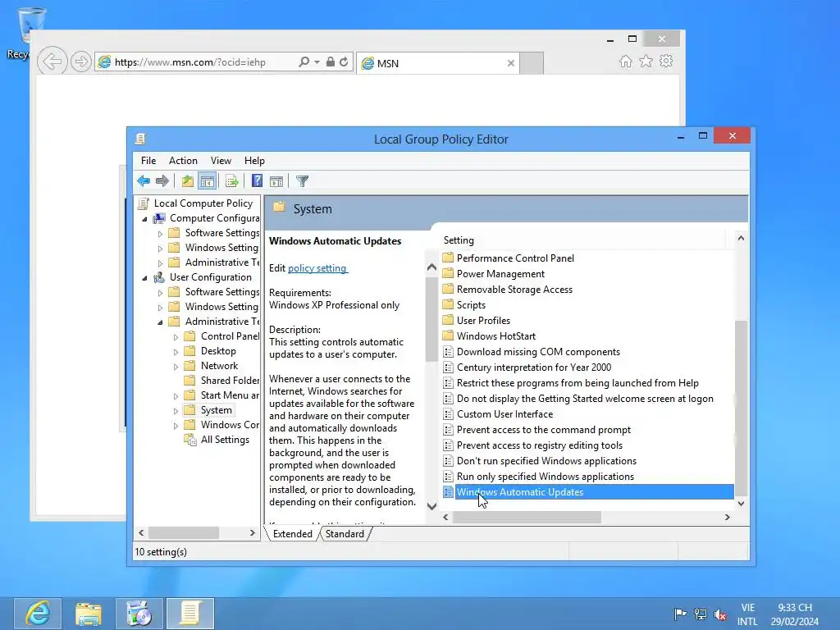Select Century interpretation for Year 2000
The image size is (840, 630).
point(533,367)
